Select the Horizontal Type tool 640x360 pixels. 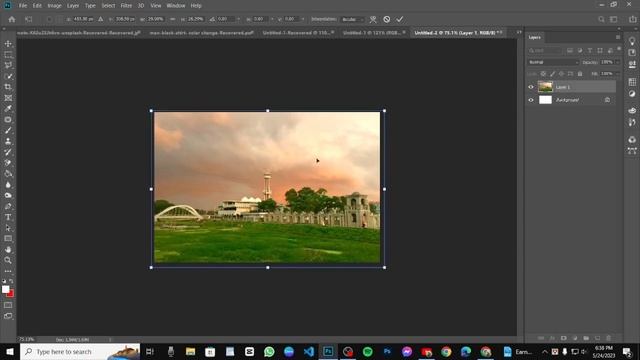tap(8, 217)
